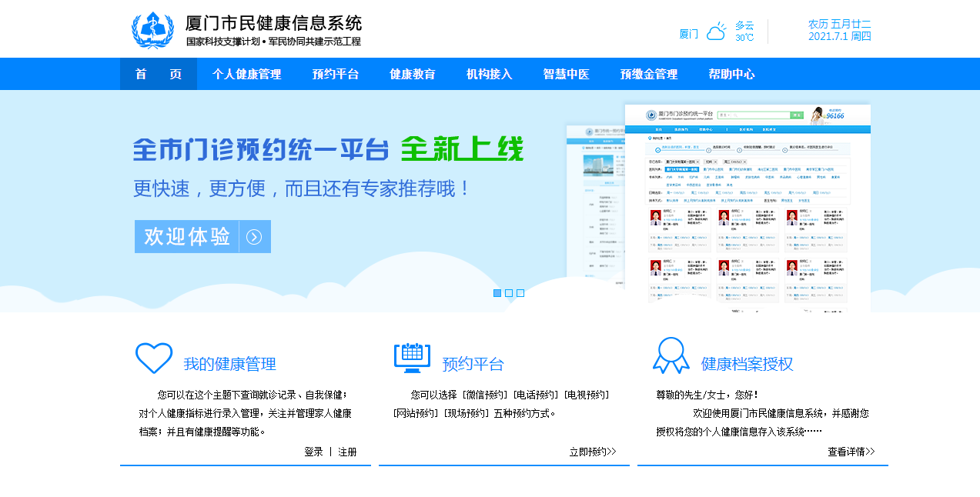Screen dimensions: 980x497
Task: Open the 智慧中医 menu item
Action: click(567, 74)
